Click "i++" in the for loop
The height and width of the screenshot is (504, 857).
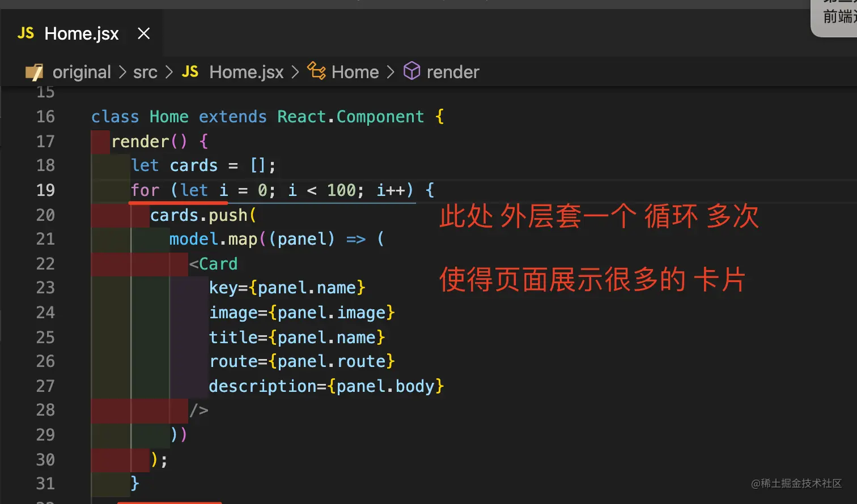click(x=391, y=190)
